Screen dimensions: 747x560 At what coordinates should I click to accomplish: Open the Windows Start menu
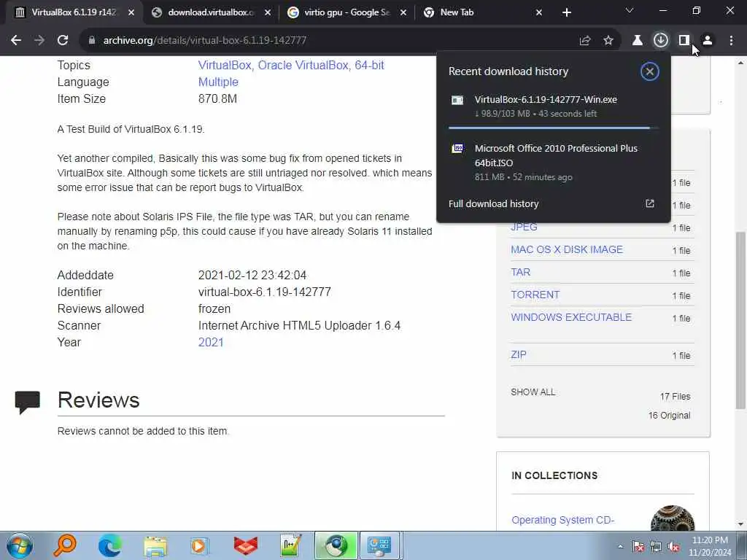click(20, 545)
